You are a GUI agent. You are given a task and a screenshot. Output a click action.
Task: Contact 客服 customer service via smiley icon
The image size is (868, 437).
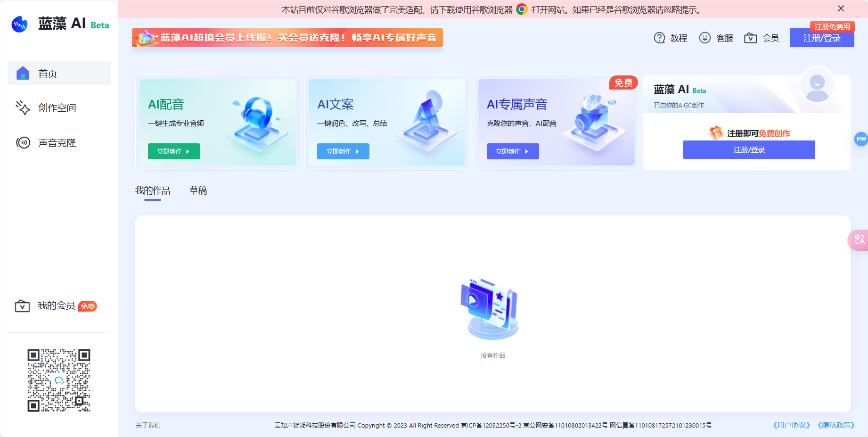[x=716, y=38]
